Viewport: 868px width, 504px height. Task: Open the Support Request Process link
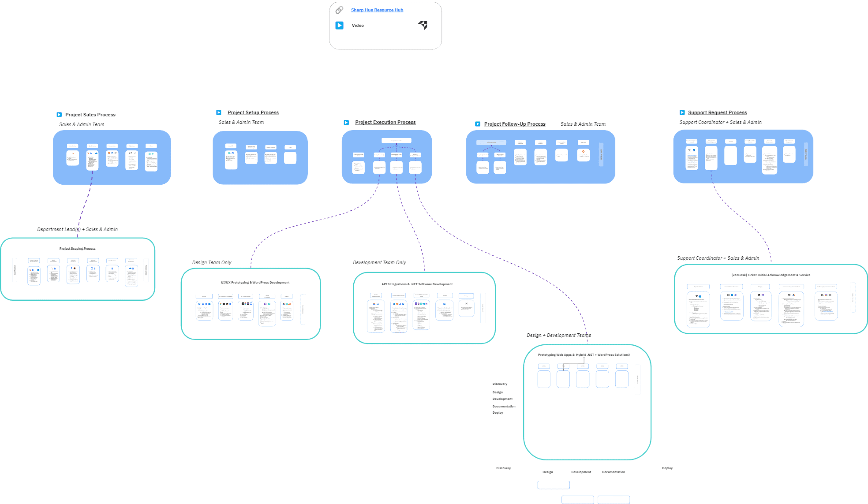tap(717, 112)
